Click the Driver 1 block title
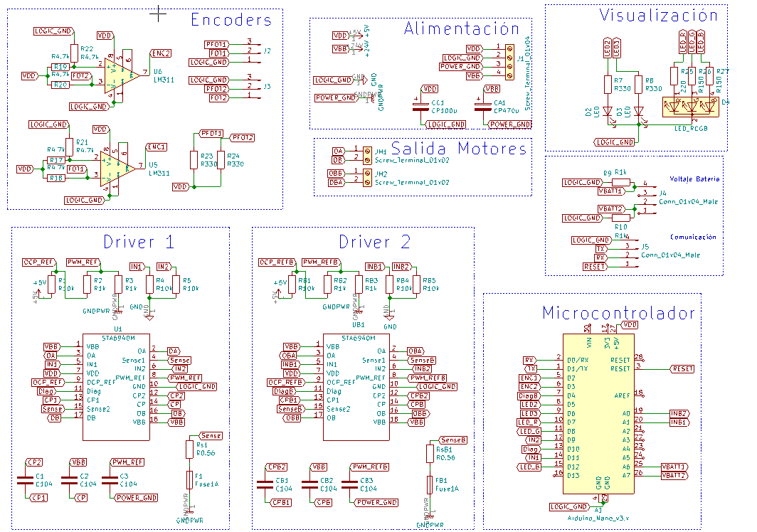 [139, 242]
